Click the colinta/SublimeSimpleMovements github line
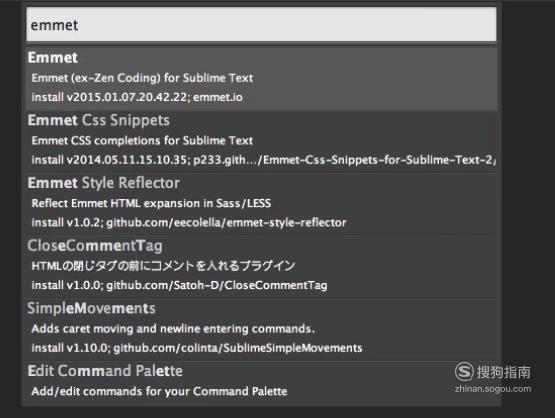This screenshot has height=418, width=555. pos(197,348)
